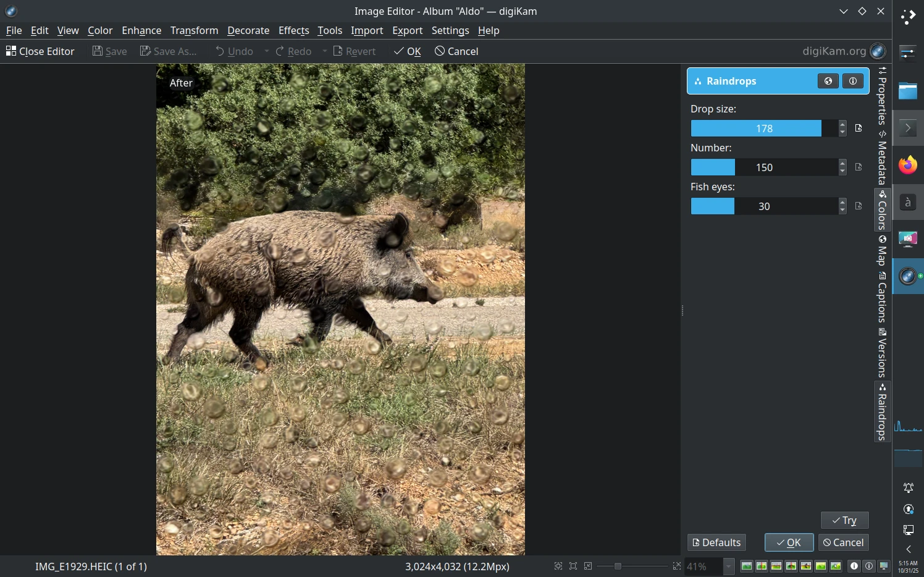Open the Undo history dropdown arrow
The height and width of the screenshot is (577, 924).
click(x=266, y=51)
